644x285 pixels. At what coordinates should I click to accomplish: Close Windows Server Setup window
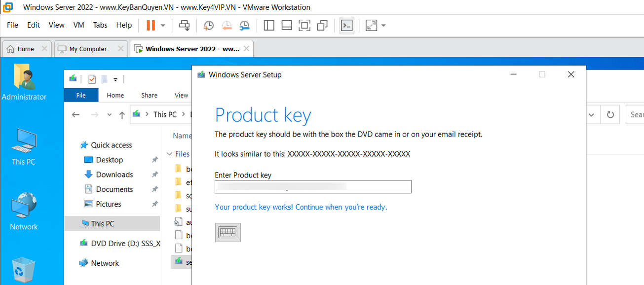tap(571, 74)
